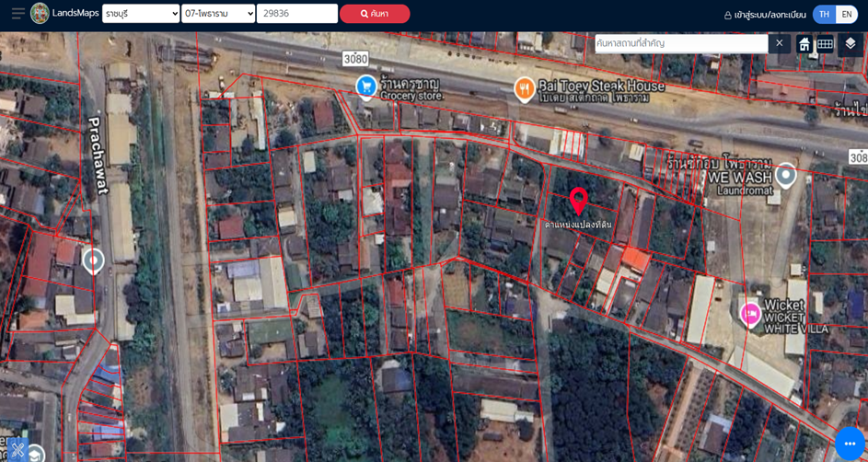Open the map layers icon
The image size is (868, 462).
coord(851,43)
